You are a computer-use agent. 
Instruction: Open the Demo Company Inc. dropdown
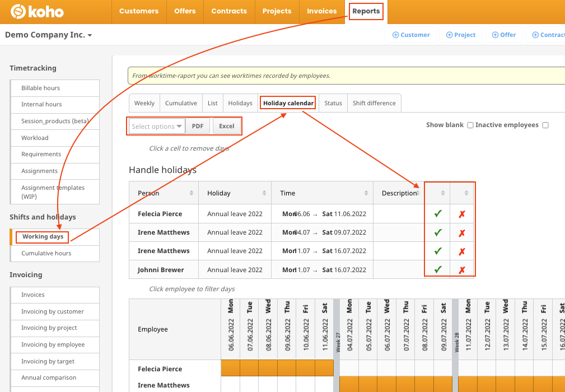pyautogui.click(x=49, y=35)
